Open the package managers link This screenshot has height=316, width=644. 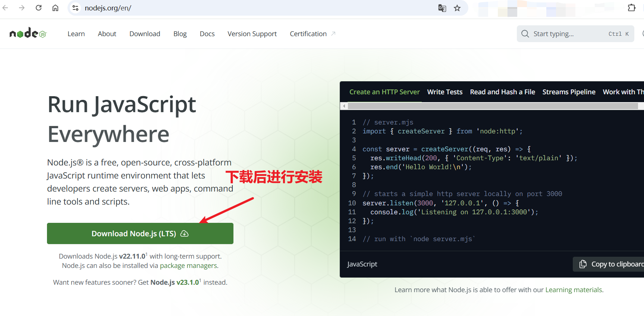coord(188,266)
